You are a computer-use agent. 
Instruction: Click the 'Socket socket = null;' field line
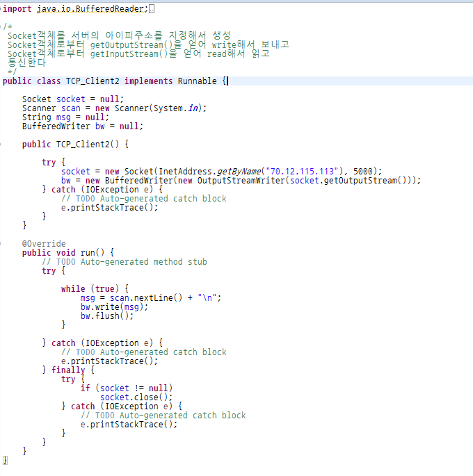point(73,99)
